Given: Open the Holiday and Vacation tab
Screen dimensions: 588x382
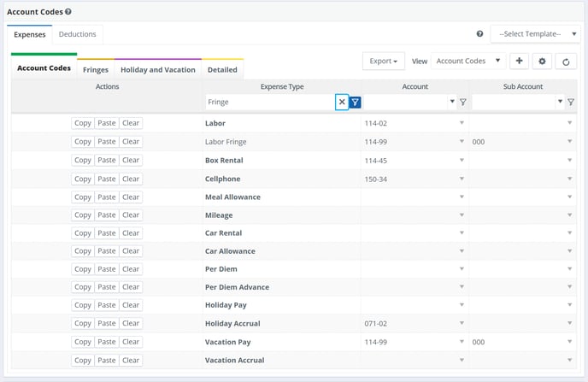Looking at the screenshot, I should 158,69.
